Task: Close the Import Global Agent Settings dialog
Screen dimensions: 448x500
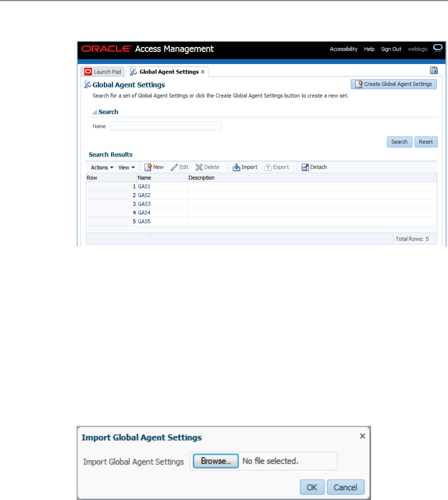Action: click(363, 436)
